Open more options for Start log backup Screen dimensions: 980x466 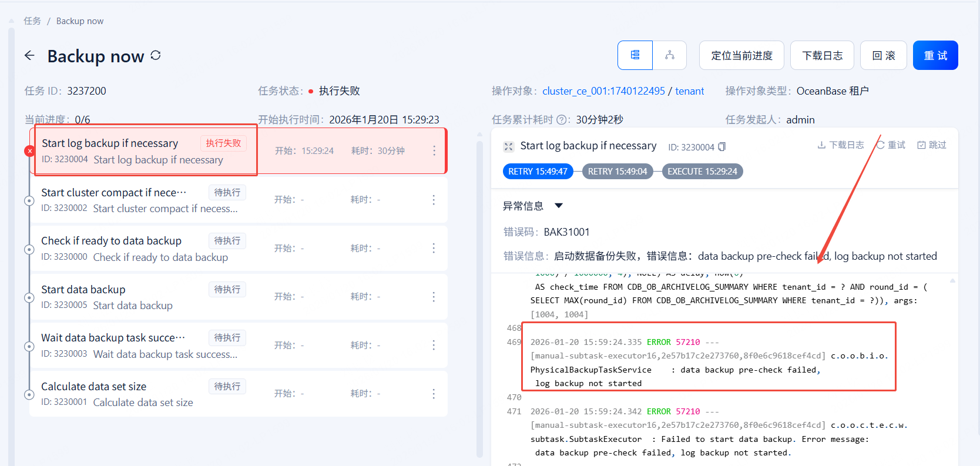point(434,151)
